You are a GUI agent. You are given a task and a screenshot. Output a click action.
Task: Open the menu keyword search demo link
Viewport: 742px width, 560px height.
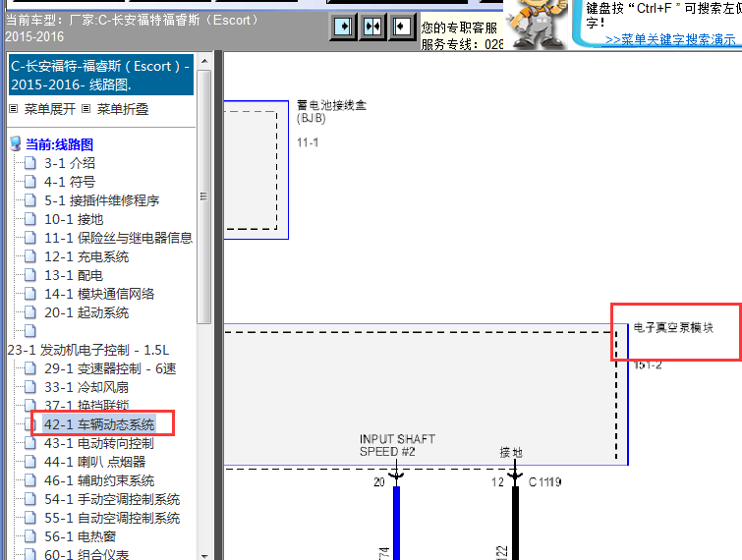670,39
